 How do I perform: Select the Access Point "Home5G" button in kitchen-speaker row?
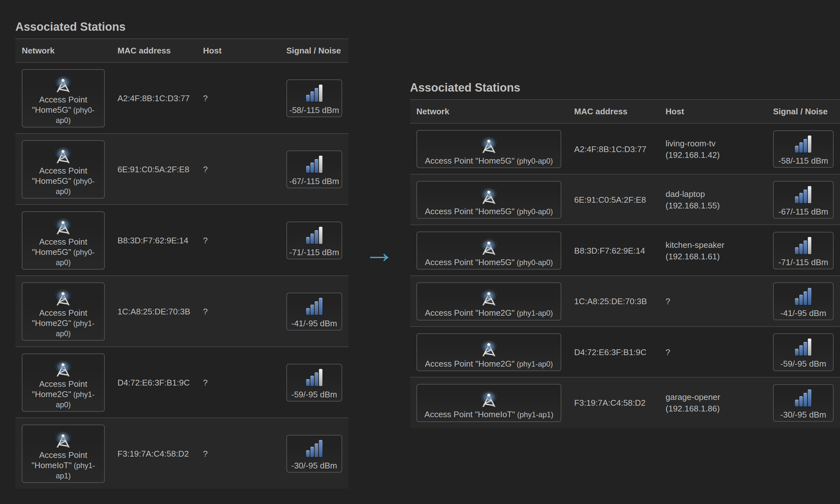488,251
